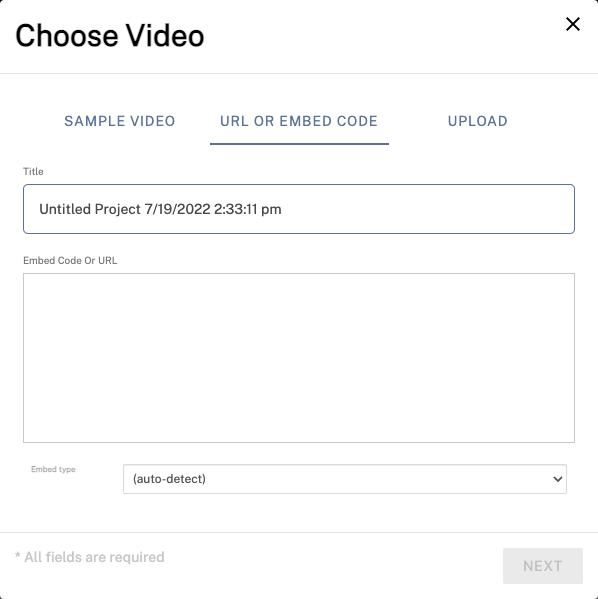Select the URL or Embed Code tab

coord(299,121)
